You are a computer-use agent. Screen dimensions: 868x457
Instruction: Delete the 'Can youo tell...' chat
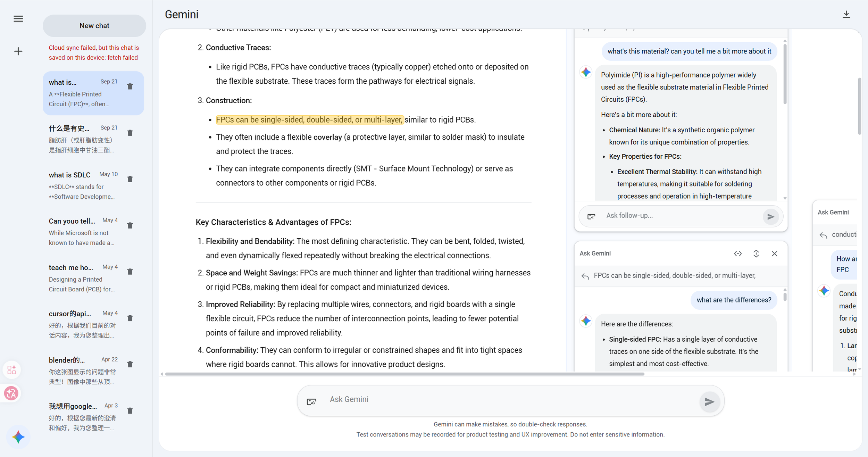[130, 225]
